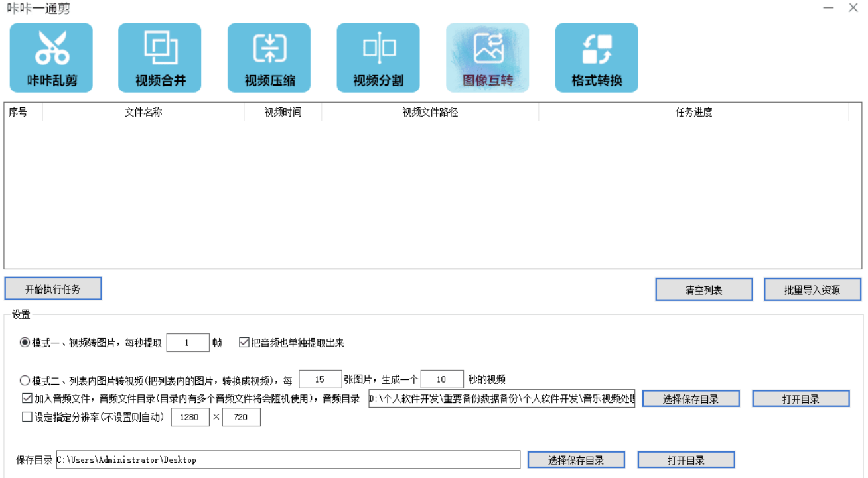
Task: Open the 格式转换 format conversion tool
Action: [x=596, y=57]
